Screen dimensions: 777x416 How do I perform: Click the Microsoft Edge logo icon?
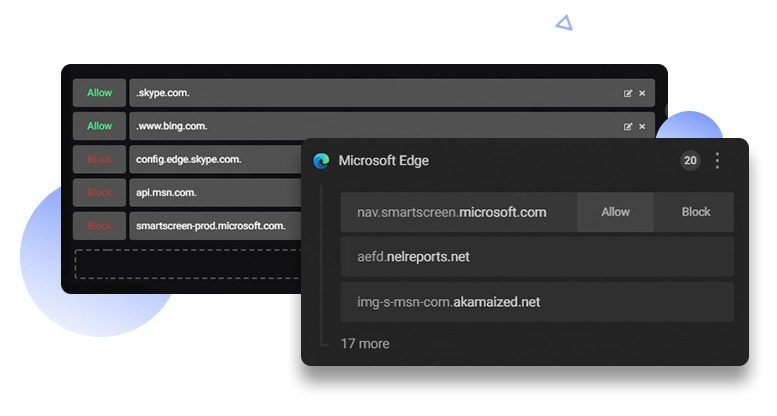pos(321,161)
